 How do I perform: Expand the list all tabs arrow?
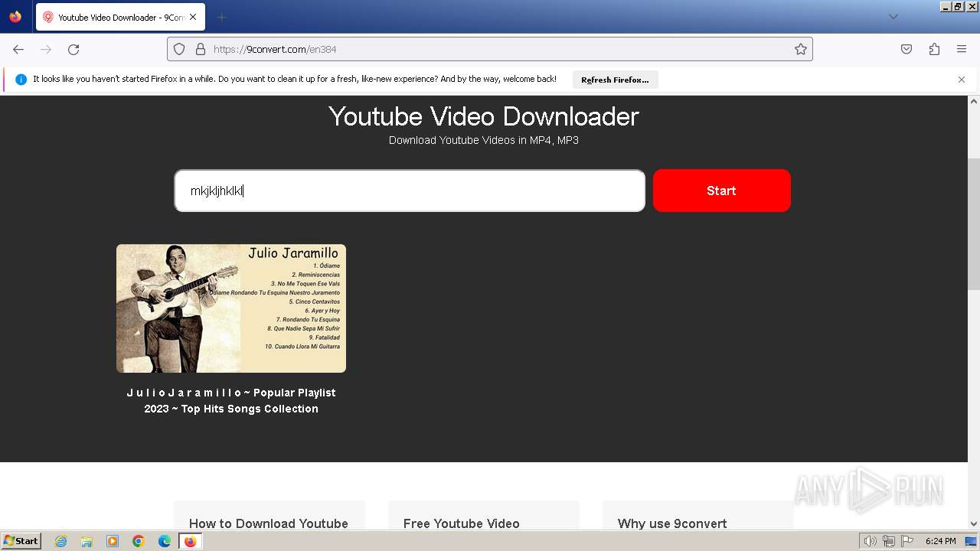coord(893,17)
